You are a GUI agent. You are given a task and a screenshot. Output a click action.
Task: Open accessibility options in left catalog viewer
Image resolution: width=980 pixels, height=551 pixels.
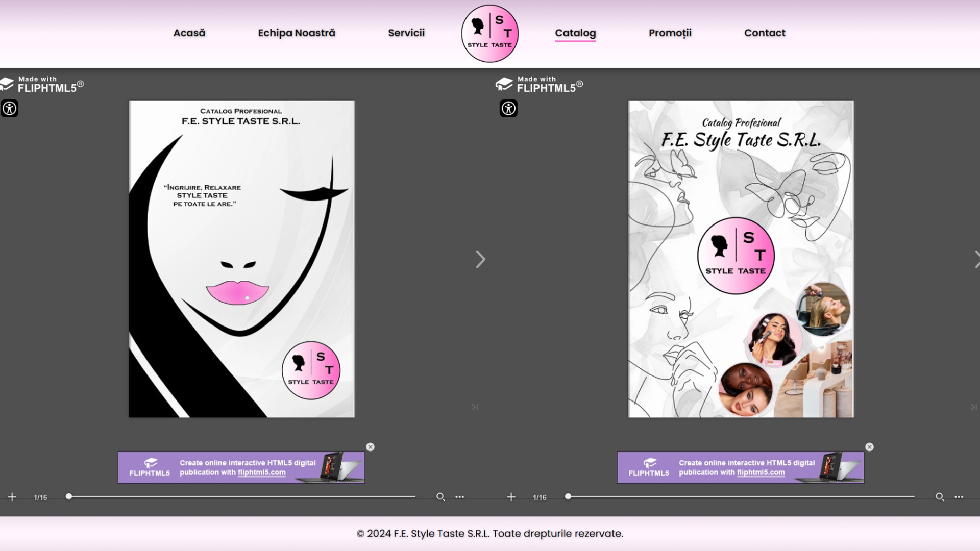tap(9, 108)
